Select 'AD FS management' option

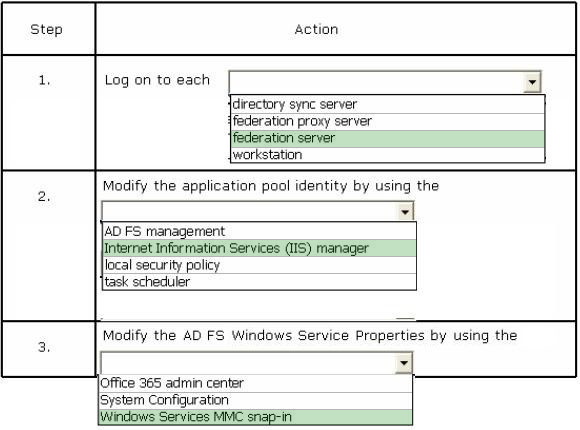click(x=260, y=231)
